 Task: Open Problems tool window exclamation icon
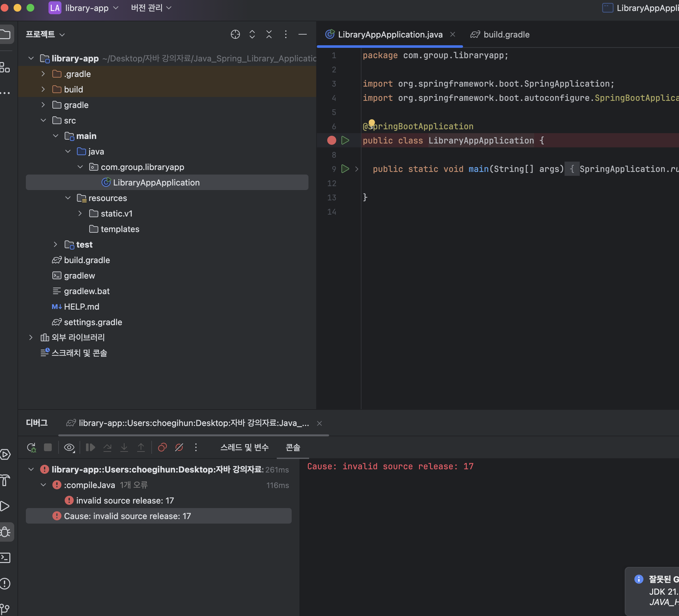(x=5, y=583)
